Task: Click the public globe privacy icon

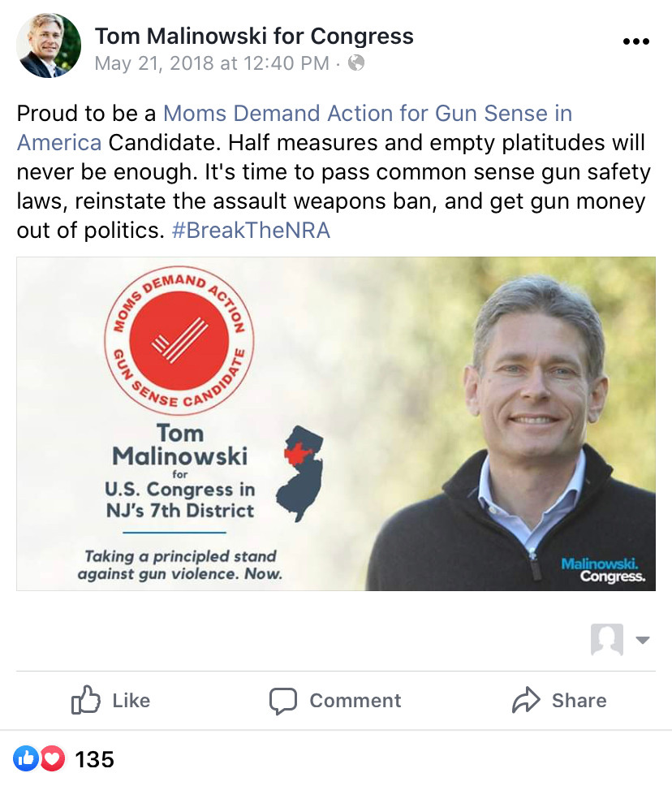Action: click(x=356, y=63)
